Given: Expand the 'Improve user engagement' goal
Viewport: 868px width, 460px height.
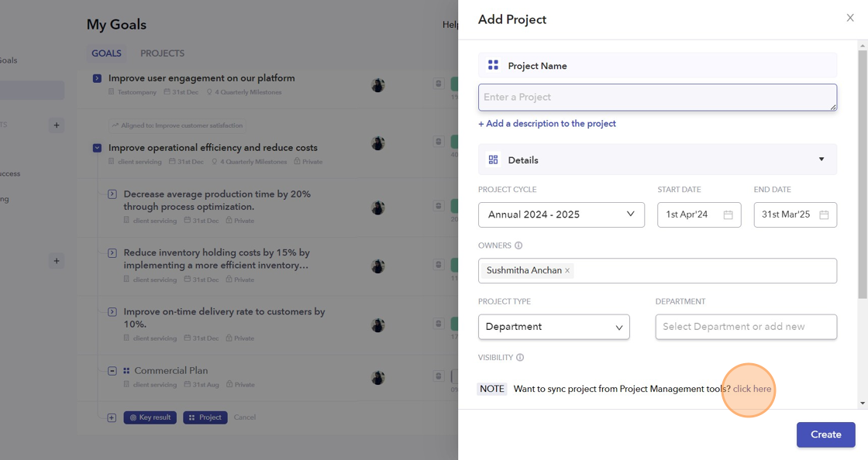Looking at the screenshot, I should (x=97, y=78).
